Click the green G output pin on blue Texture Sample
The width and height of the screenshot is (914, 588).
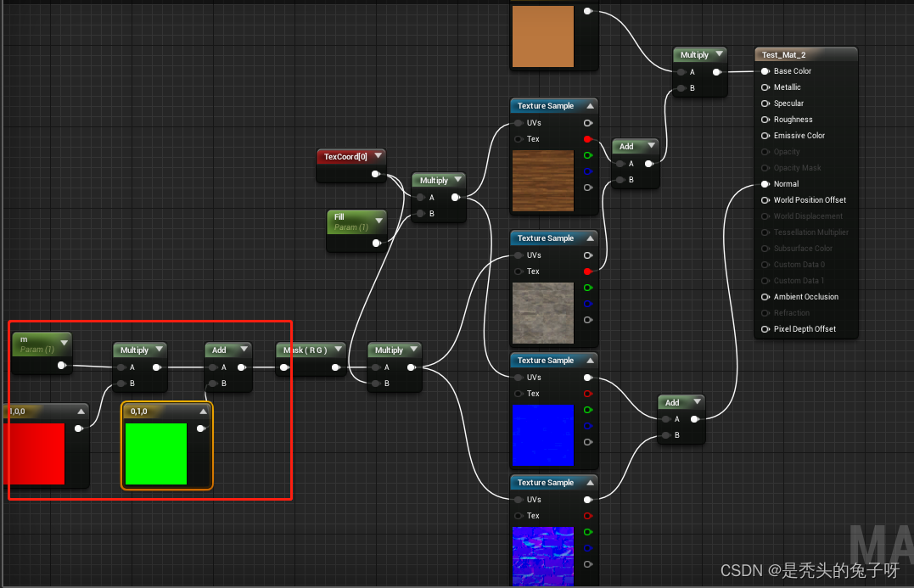coord(589,410)
